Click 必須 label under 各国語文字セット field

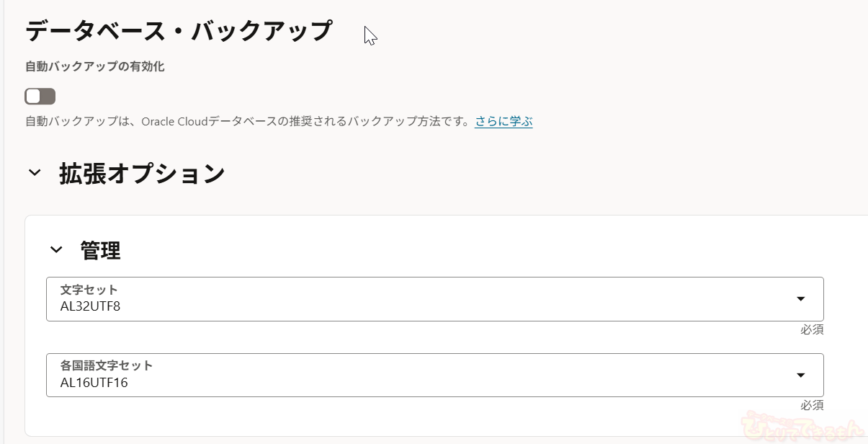[812, 405]
